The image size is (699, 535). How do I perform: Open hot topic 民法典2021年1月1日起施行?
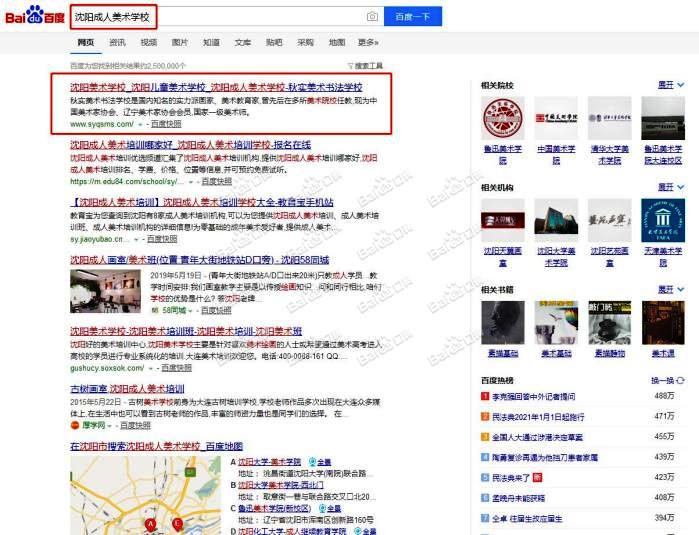538,417
